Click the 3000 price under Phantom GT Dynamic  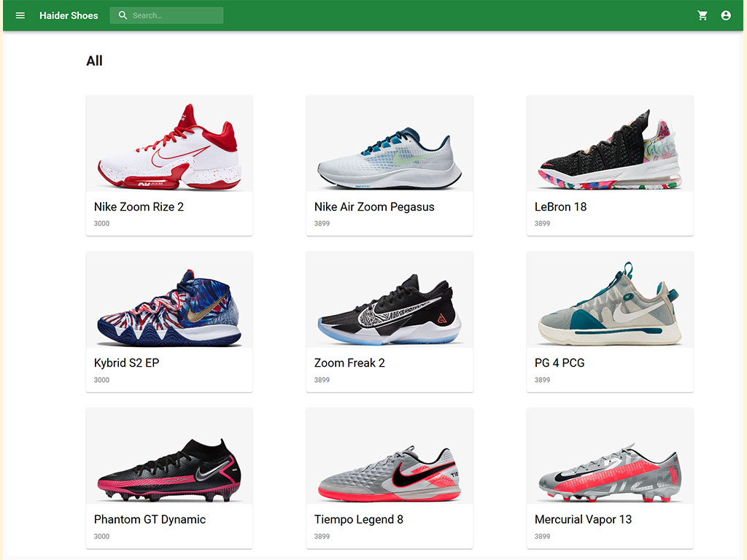pyautogui.click(x=101, y=536)
